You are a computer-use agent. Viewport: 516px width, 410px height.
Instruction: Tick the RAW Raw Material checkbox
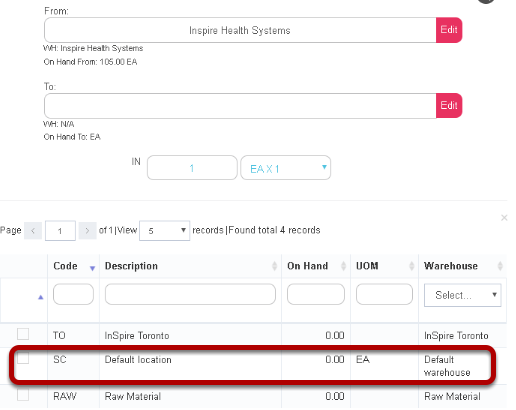pos(23,395)
